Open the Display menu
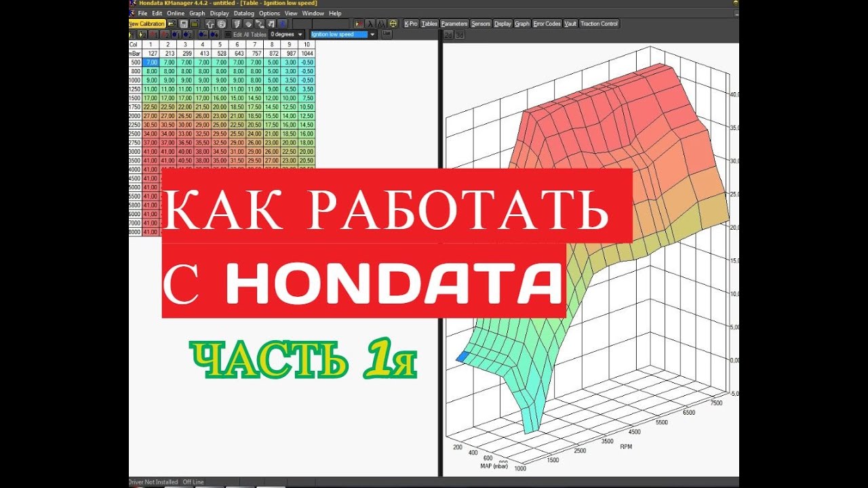Image resolution: width=868 pixels, height=488 pixels. [220, 13]
